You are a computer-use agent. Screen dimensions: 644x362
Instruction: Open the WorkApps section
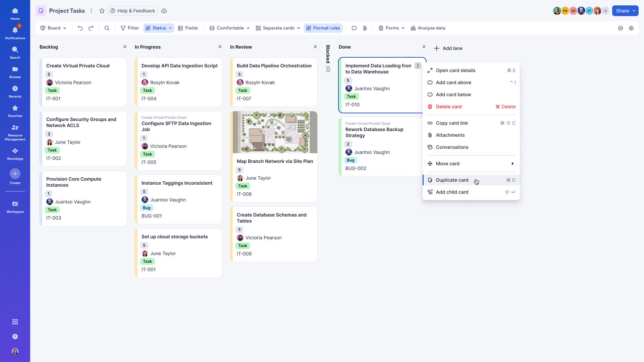(15, 153)
